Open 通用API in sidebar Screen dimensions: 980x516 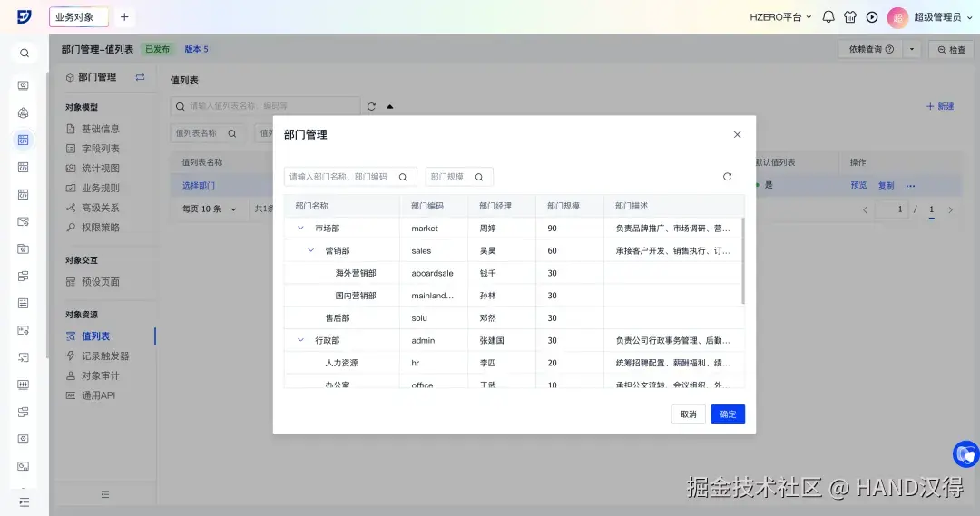pyautogui.click(x=91, y=395)
